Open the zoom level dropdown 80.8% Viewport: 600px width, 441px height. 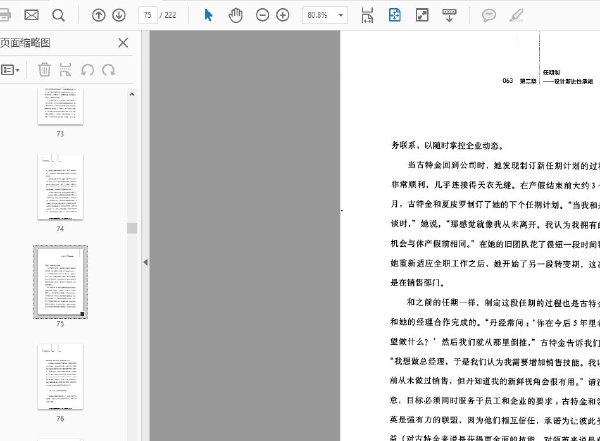[325, 15]
